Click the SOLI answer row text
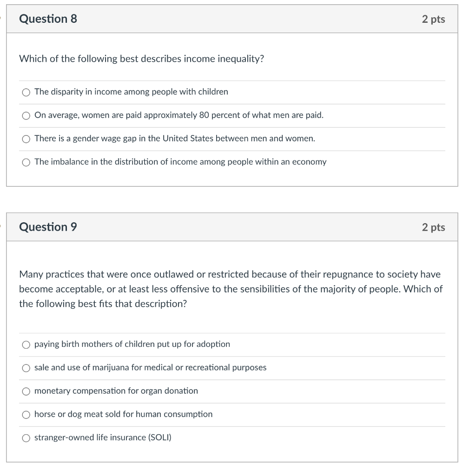476x471 pixels. click(x=103, y=438)
